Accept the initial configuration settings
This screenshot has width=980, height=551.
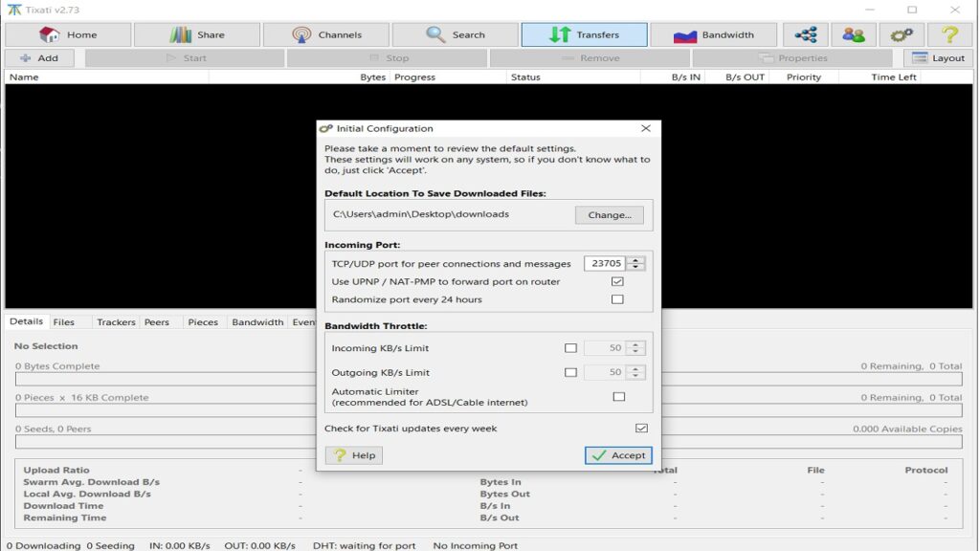point(617,455)
